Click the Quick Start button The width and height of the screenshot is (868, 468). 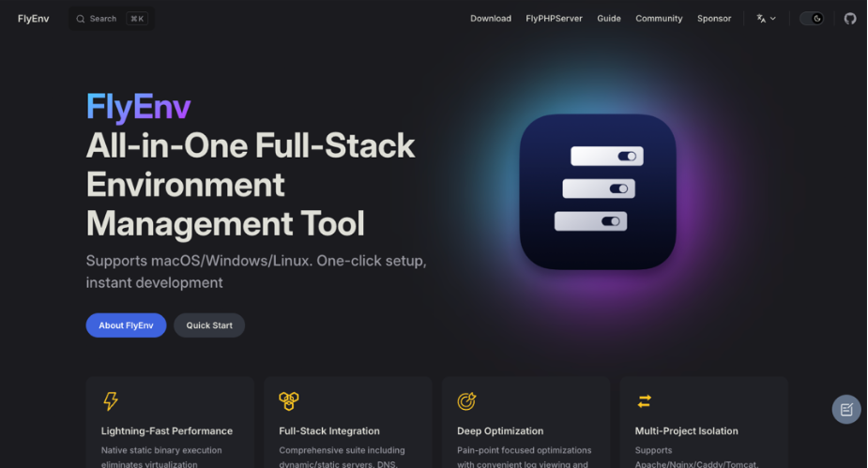(209, 325)
